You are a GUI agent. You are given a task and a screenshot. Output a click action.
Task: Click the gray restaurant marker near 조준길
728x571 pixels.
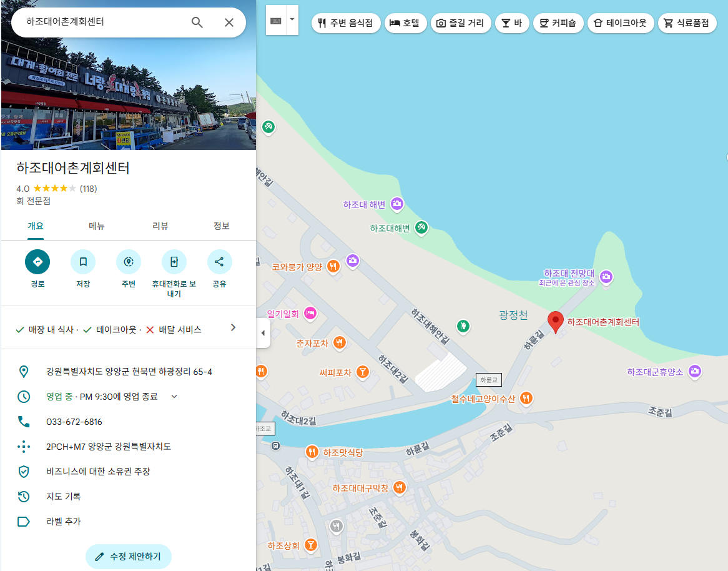pyautogui.click(x=336, y=527)
